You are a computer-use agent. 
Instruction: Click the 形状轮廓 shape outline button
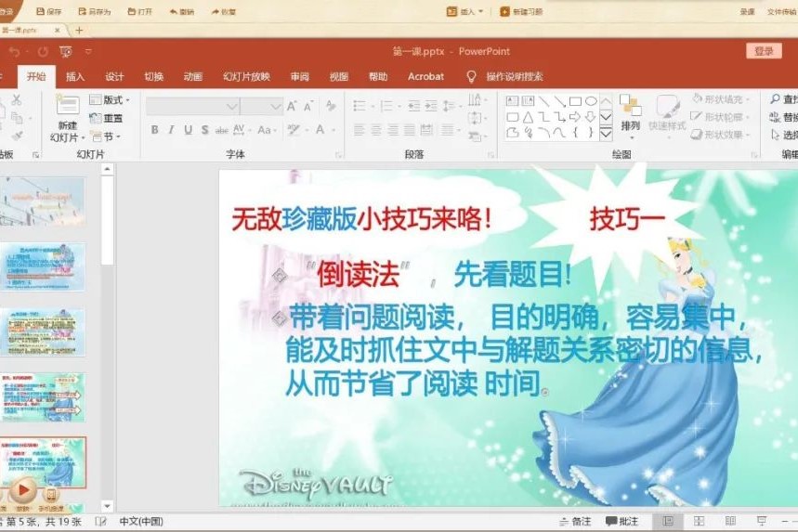pos(721,117)
